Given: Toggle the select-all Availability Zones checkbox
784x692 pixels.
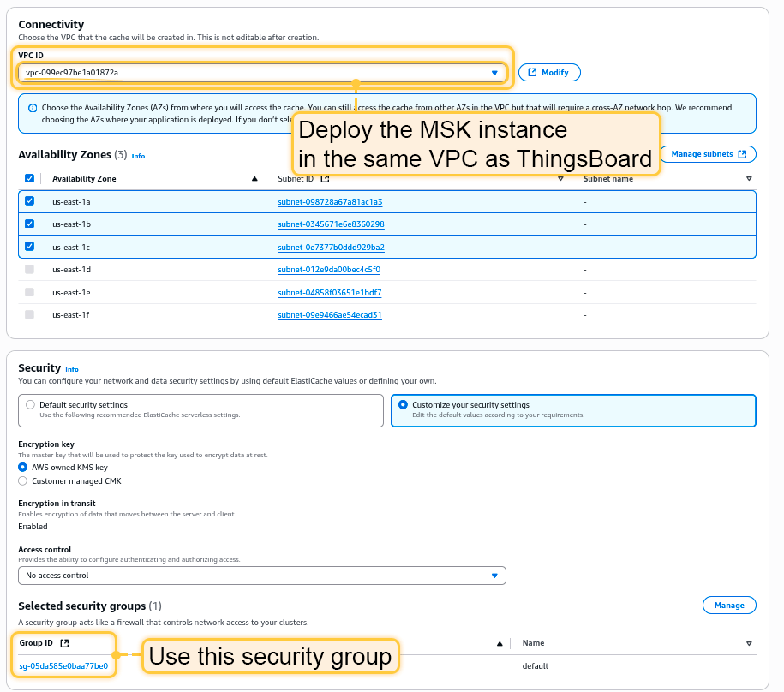Looking at the screenshot, I should point(30,178).
